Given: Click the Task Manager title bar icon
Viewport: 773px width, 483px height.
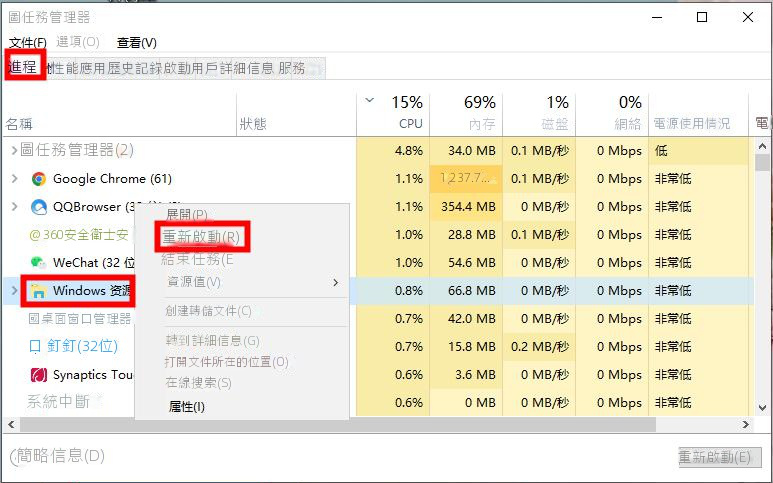Looking at the screenshot, I should coord(14,17).
